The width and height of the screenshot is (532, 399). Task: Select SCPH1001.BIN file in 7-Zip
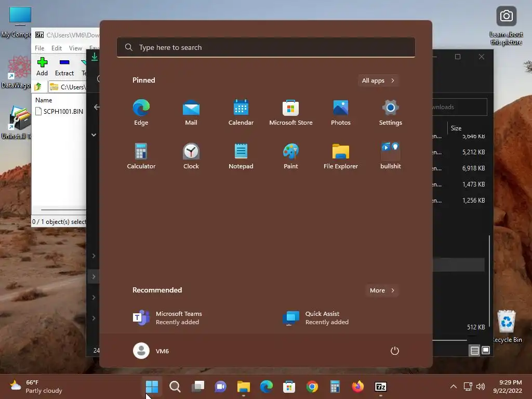59,111
